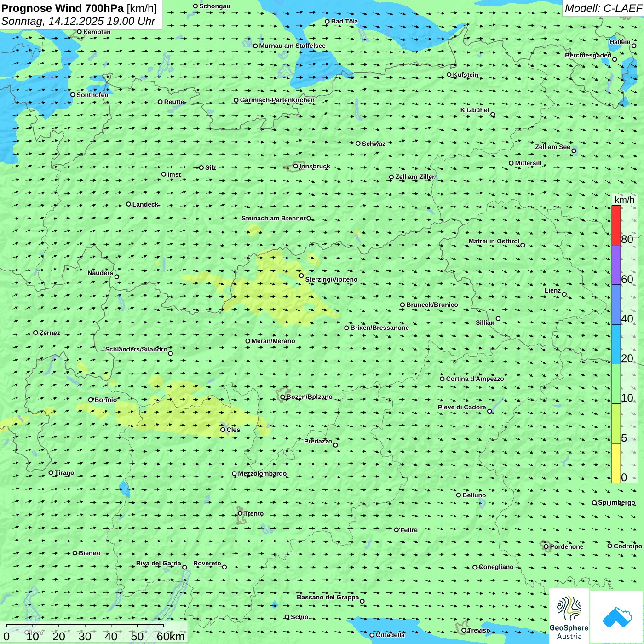
Task: Click the 'Hallein' town label
Action: (620, 42)
